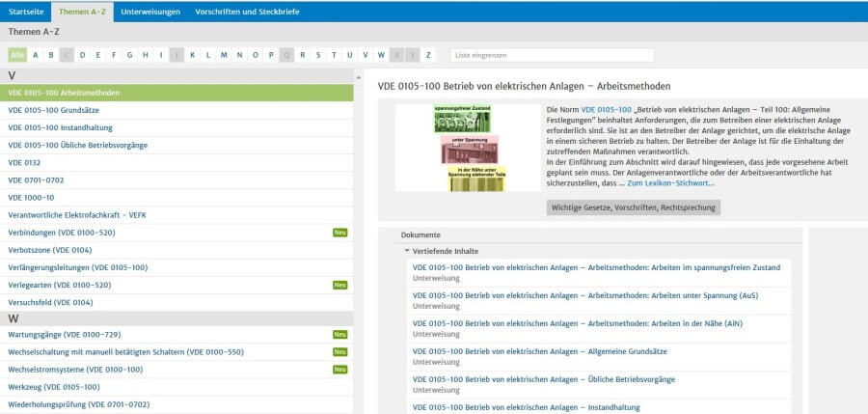Open 'Allgemeine Grundsätze' Unterweisung document

(x=540, y=351)
